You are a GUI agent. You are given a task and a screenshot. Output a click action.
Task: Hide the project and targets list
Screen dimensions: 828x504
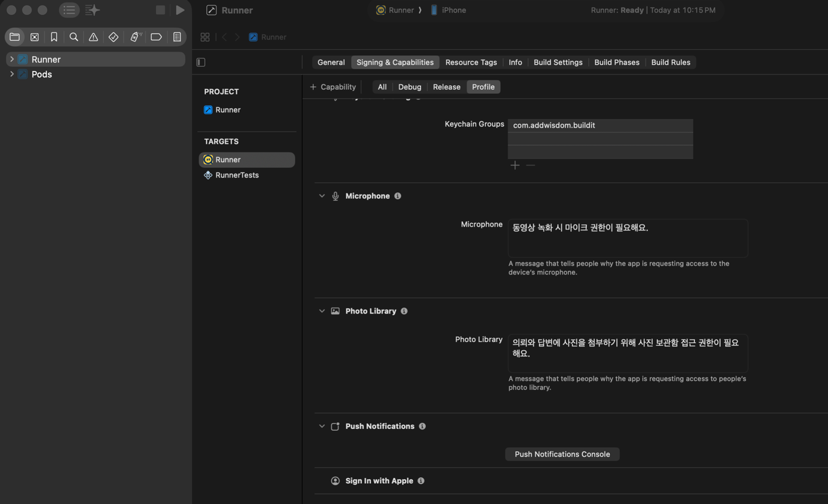(201, 62)
